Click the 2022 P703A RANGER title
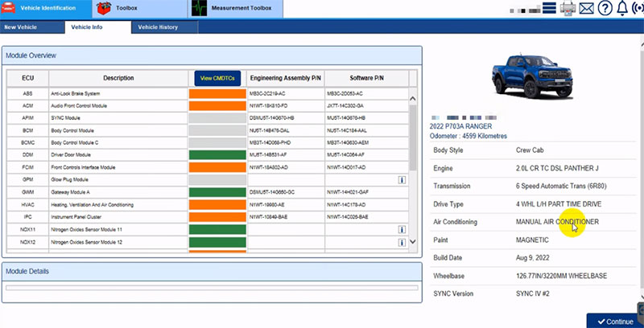The image size is (644, 328). tap(460, 126)
